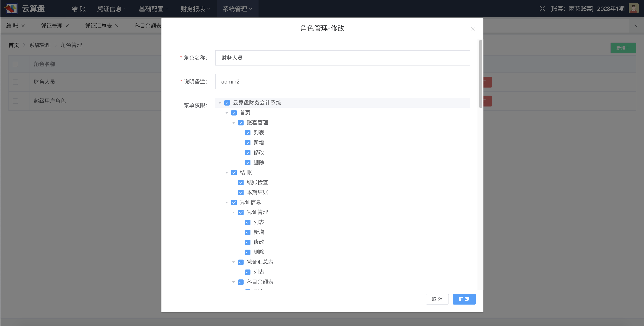The height and width of the screenshot is (326, 644).
Task: Click the dialog vertical scrollbar
Action: pyautogui.click(x=480, y=74)
